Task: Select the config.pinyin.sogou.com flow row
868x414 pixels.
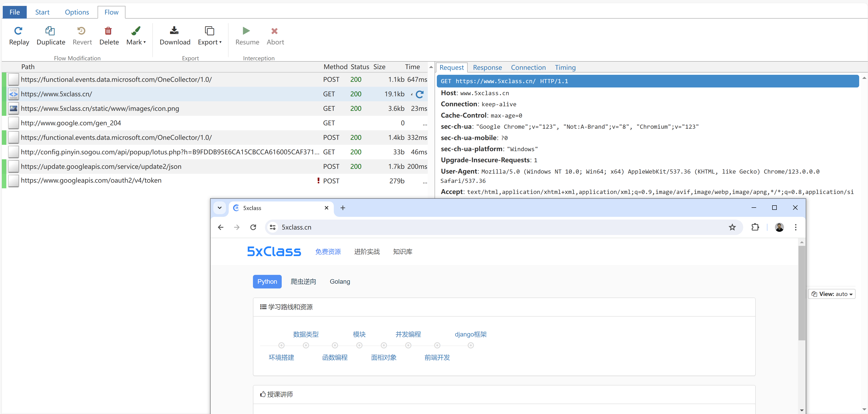Action: pos(215,152)
